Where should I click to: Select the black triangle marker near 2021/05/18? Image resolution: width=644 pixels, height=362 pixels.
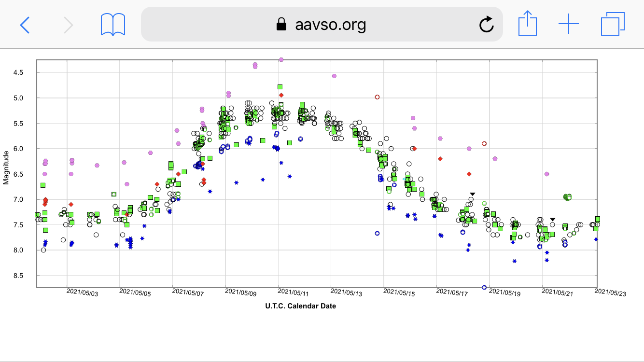pyautogui.click(x=473, y=194)
